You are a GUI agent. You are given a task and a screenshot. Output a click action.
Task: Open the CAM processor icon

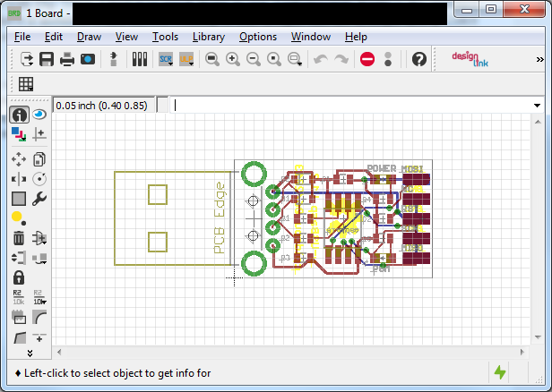coord(88,59)
